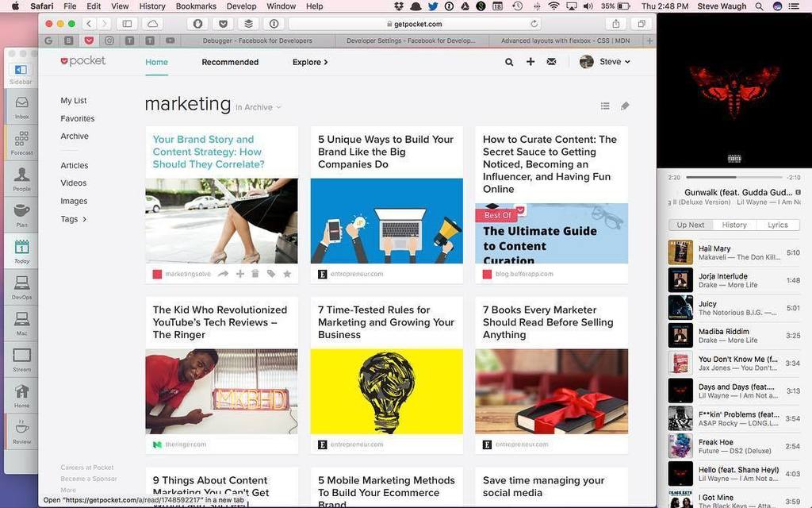
Task: Open the Safari Bookmarks menu
Action: tap(195, 6)
